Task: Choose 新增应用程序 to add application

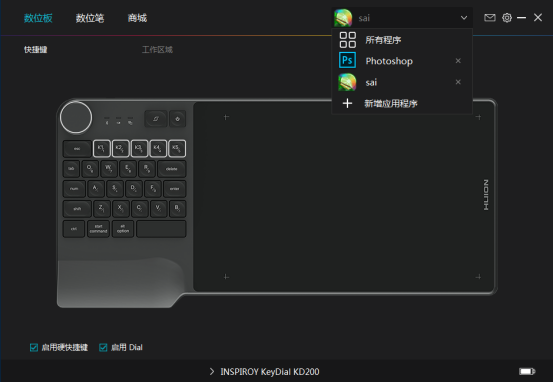Action: tap(402, 104)
